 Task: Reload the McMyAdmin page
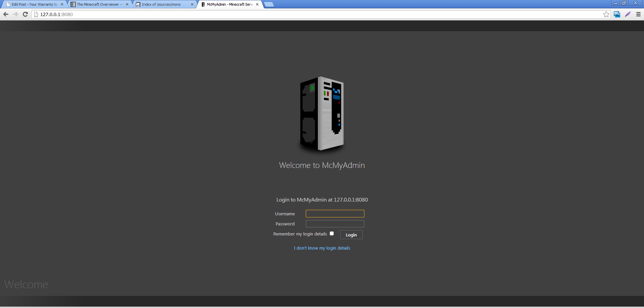[x=25, y=14]
